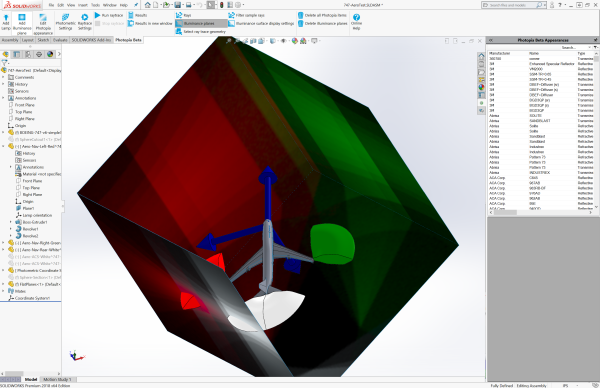Open Illuminance surface display settings

261,23
